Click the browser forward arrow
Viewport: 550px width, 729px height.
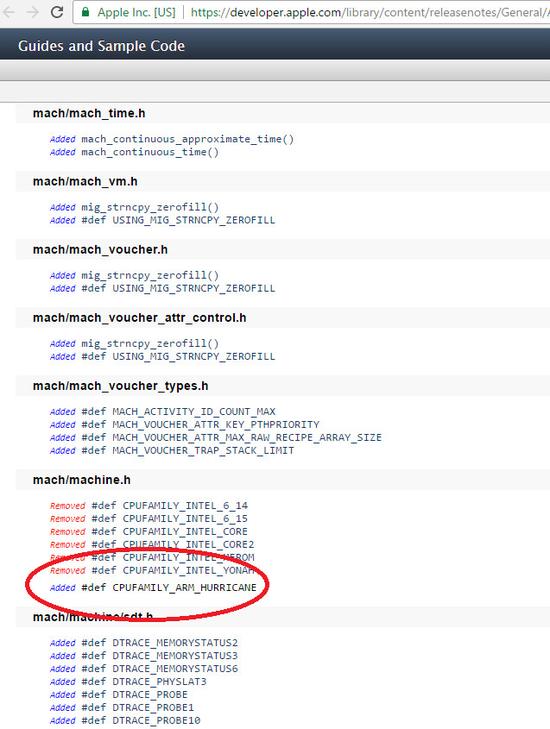coord(32,12)
